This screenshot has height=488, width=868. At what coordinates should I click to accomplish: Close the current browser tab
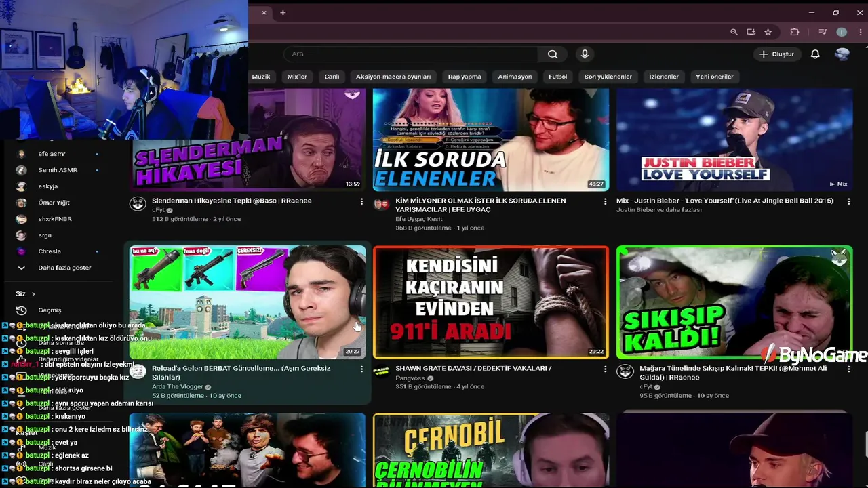[x=264, y=12]
